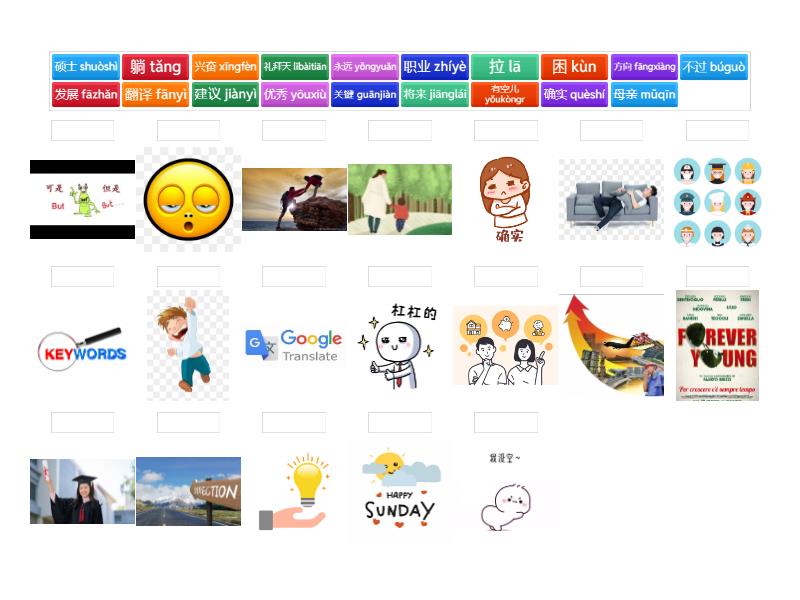This screenshot has width=800, height=600.
Task: Choose the 母亲 mǔqīn tile
Action: (x=644, y=95)
